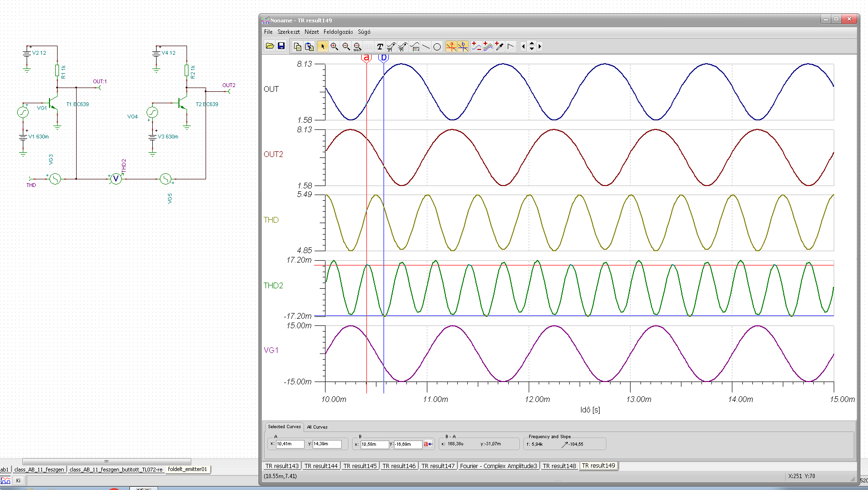Open the File menu
The image size is (868, 490).
268,32
